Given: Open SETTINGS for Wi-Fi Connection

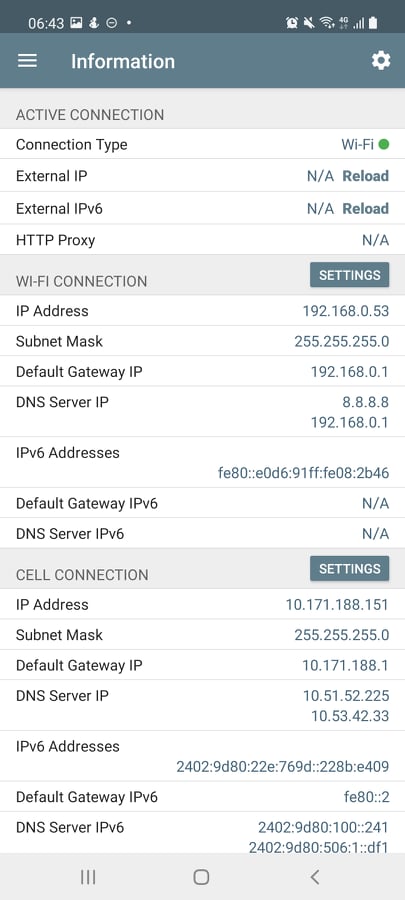Looking at the screenshot, I should pos(349,275).
